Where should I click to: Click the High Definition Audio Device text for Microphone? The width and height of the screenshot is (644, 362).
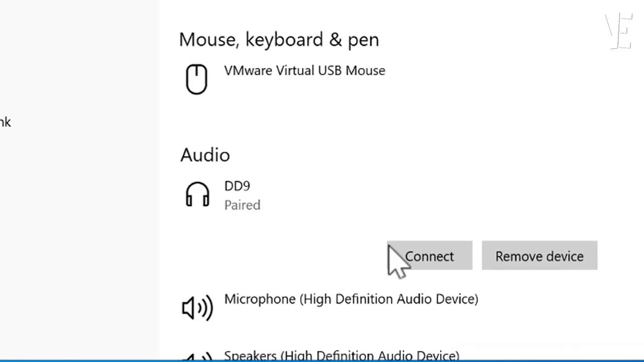tap(389, 299)
